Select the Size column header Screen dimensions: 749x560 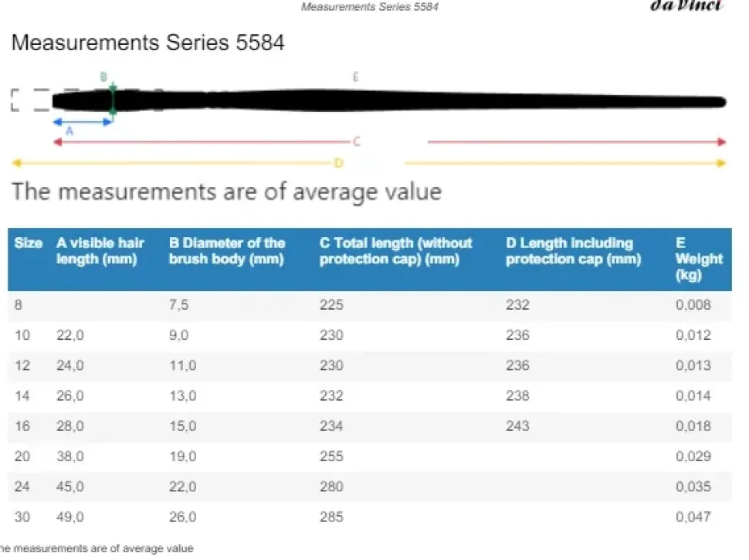[29, 243]
